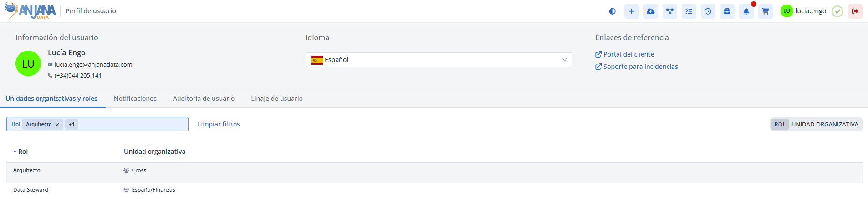Open the history clock icon
The width and height of the screenshot is (868, 199).
point(708,11)
